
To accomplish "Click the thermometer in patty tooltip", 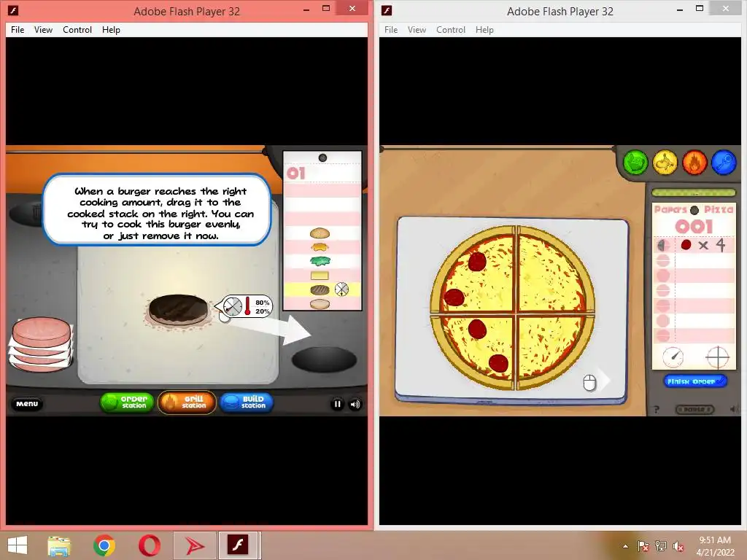I will (x=248, y=306).
